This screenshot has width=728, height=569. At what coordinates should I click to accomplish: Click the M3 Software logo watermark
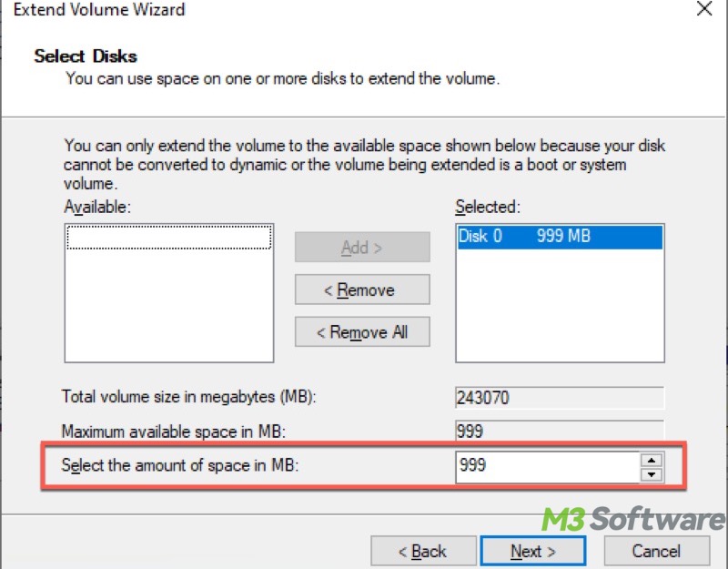633,519
